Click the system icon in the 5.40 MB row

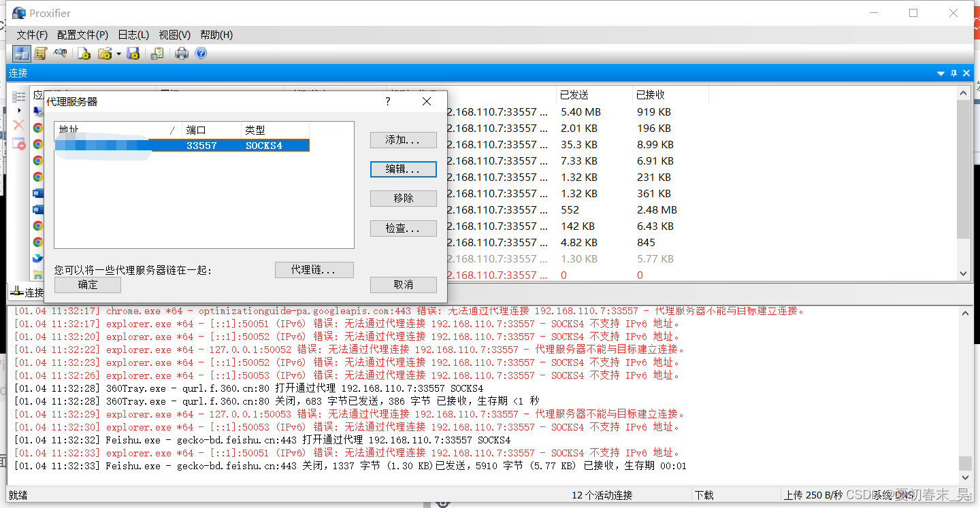[x=38, y=112]
